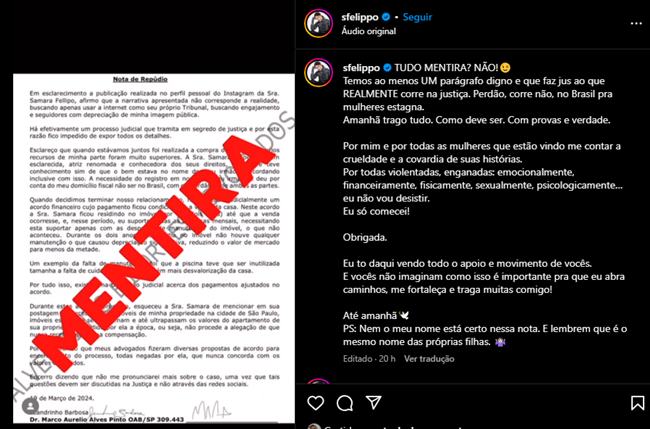This screenshot has height=429, width=650.
Task: Click the Nota de Repúdio document image
Action: (154, 248)
